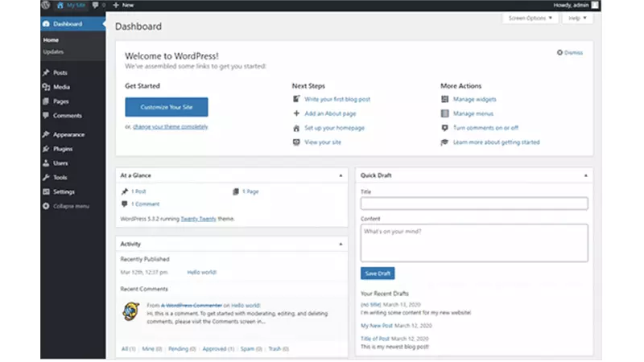Open the 1 Comment link
The width and height of the screenshot is (644, 362).
pyautogui.click(x=145, y=204)
